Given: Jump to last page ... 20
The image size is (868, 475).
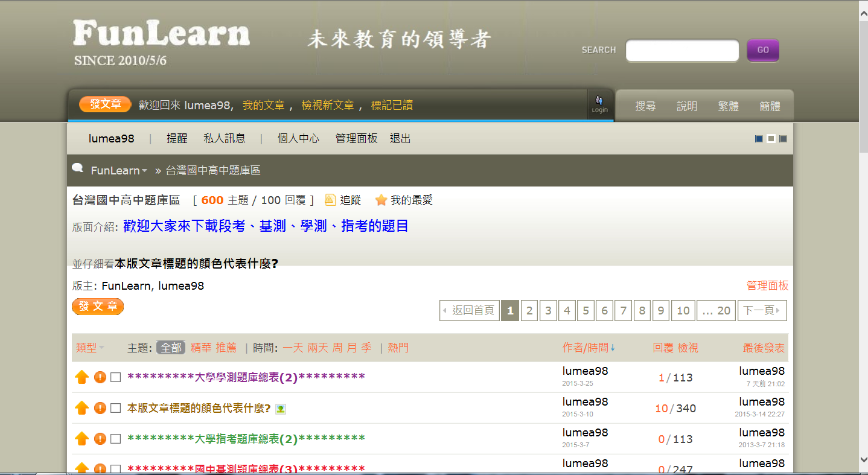Looking at the screenshot, I should point(716,311).
